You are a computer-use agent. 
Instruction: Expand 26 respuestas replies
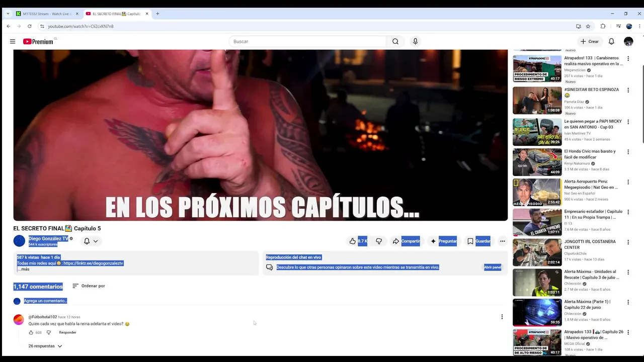coord(45,346)
